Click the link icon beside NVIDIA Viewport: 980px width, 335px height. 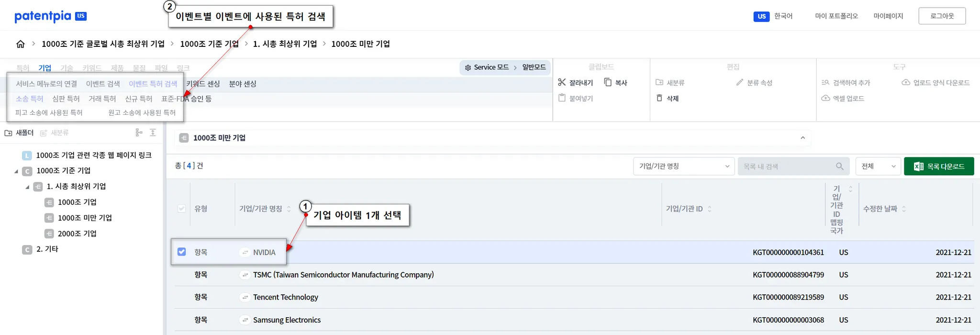coord(245,252)
